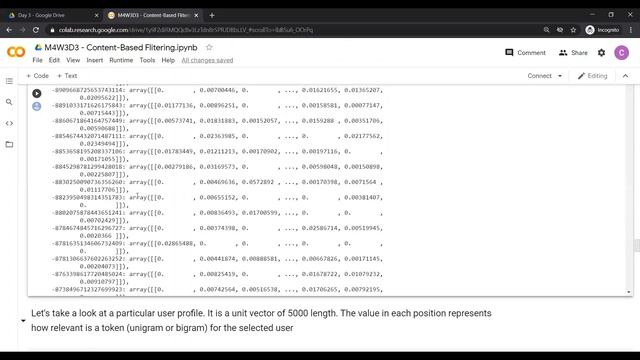Screen dimensions: 640x360
Task: Open the zoom magnifier in address bar
Action: click(546, 30)
